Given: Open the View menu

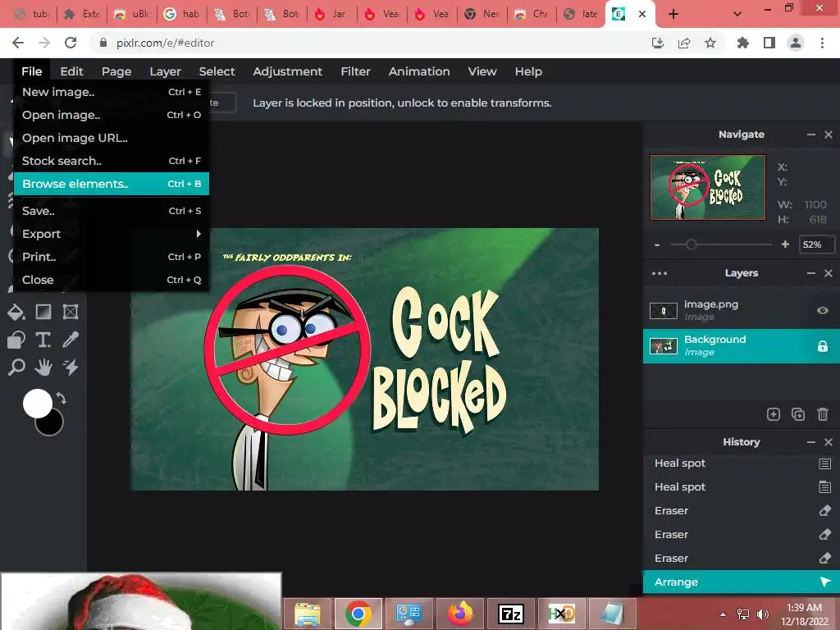Looking at the screenshot, I should [482, 71].
